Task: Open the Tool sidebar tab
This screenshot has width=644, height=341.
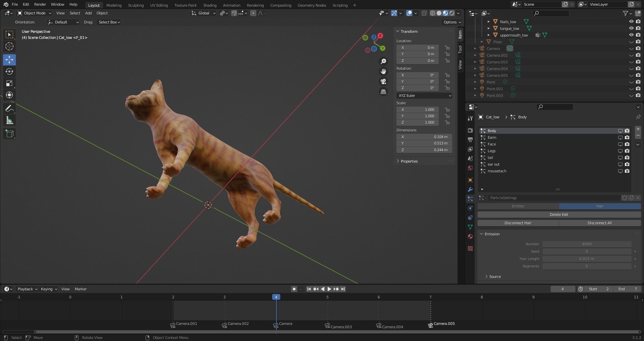Action: tap(460, 49)
